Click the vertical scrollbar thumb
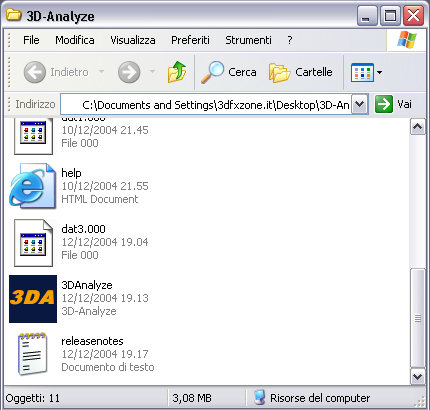Viewport: 430px width, 410px height. [x=418, y=318]
